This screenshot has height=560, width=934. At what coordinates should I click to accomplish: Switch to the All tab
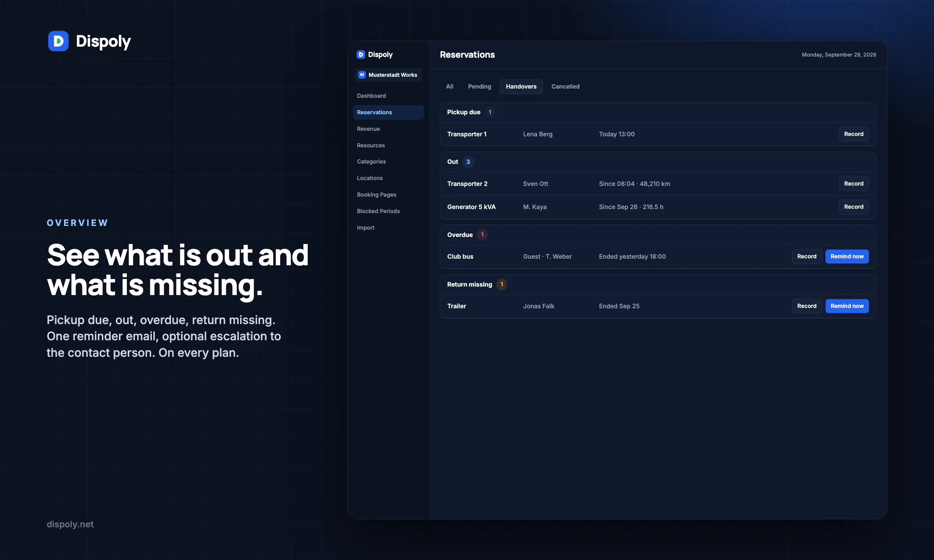[x=449, y=87]
